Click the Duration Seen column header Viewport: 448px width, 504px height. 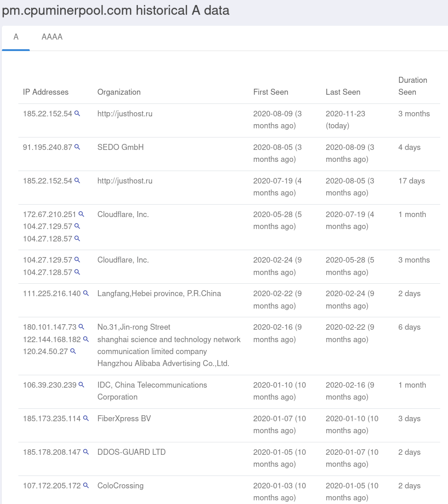click(412, 86)
